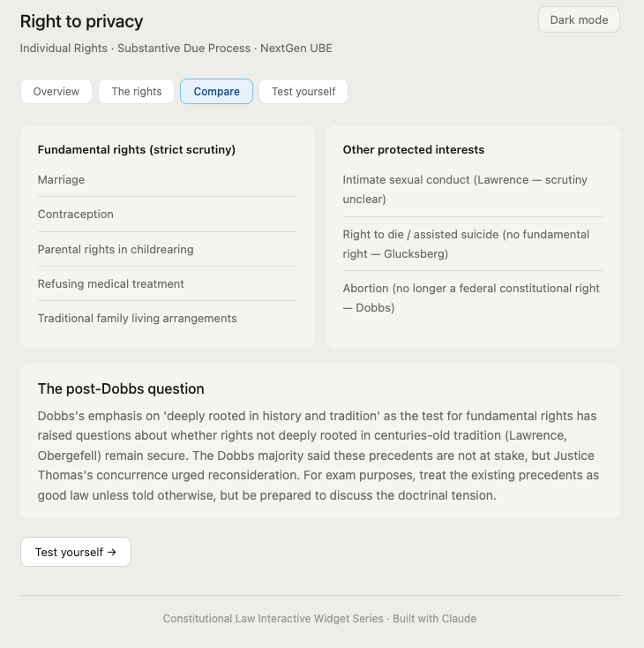The image size is (644, 648).
Task: Select the Compare tab
Action: (216, 92)
